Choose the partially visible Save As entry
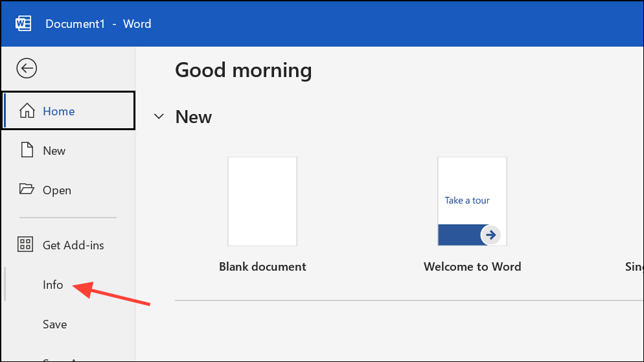Image resolution: width=644 pixels, height=362 pixels. tap(58, 358)
